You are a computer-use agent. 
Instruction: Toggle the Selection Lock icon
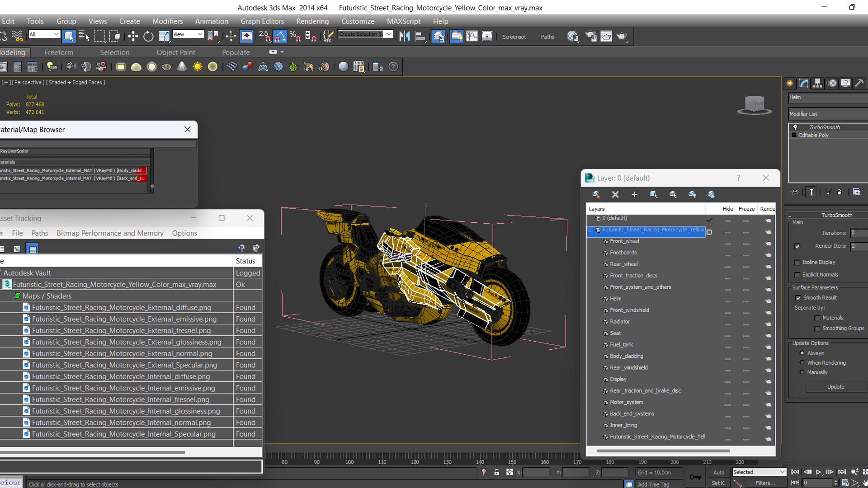(496, 472)
